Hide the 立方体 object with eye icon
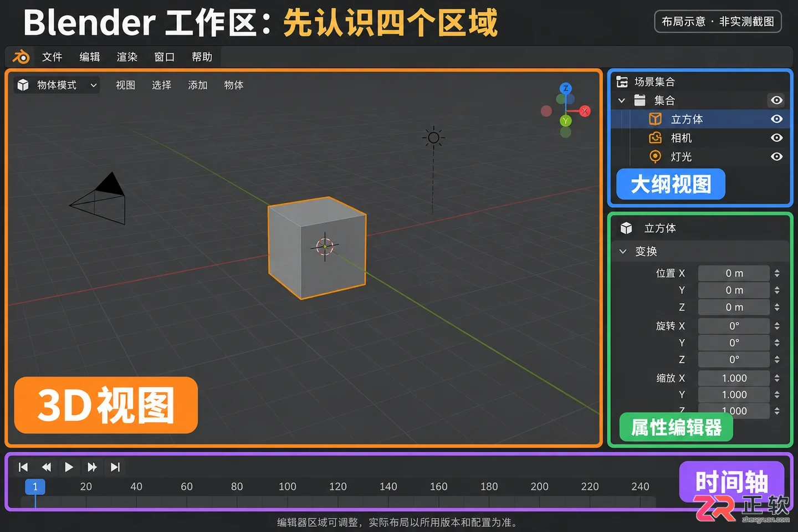 (777, 119)
